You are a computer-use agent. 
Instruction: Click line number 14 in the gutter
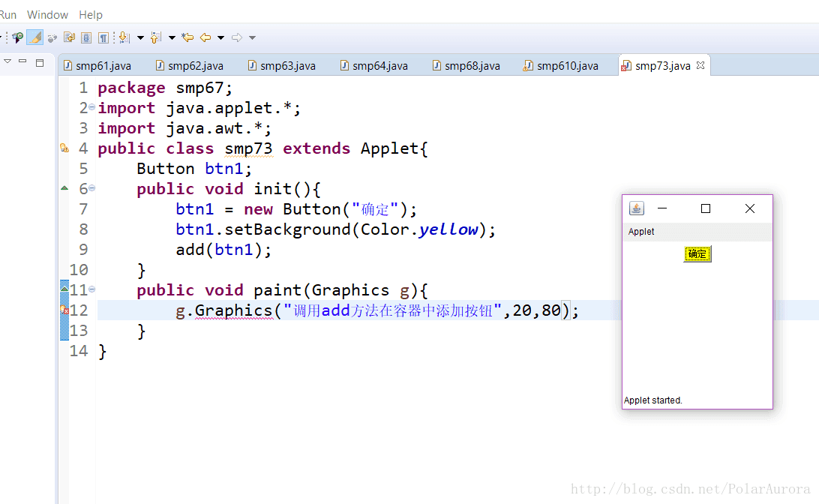coord(79,351)
